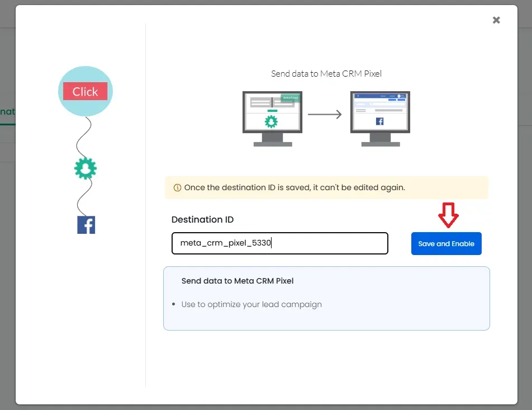The height and width of the screenshot is (410, 532).
Task: Click the bold 'Send data to Meta CRM Pixel' card title
Action: click(237, 281)
